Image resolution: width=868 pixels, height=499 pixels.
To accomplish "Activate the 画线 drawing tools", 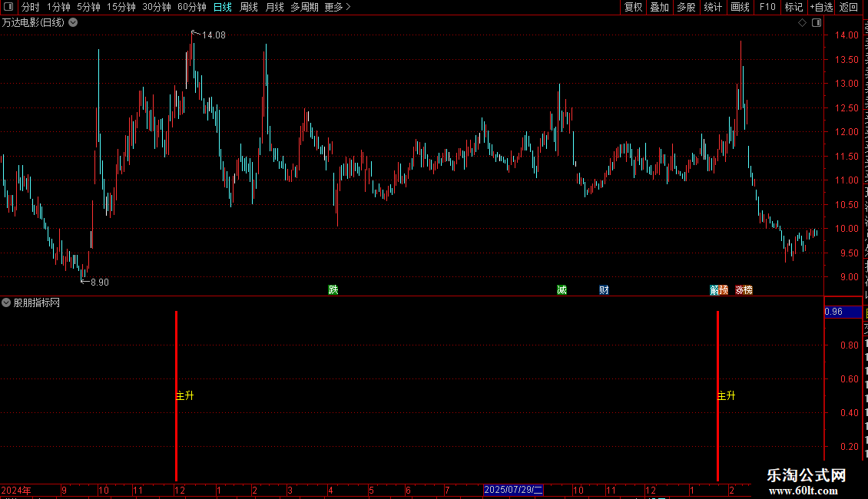I will (x=740, y=7).
